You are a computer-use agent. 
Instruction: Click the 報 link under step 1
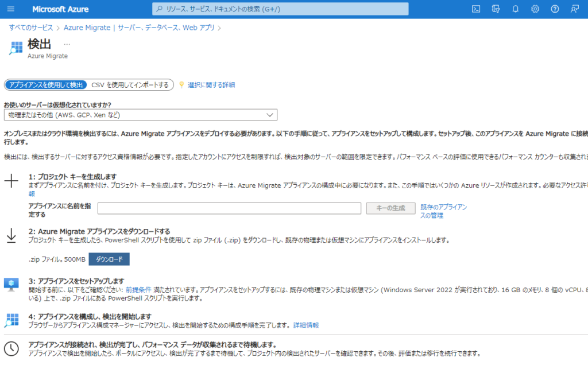tap(32, 194)
